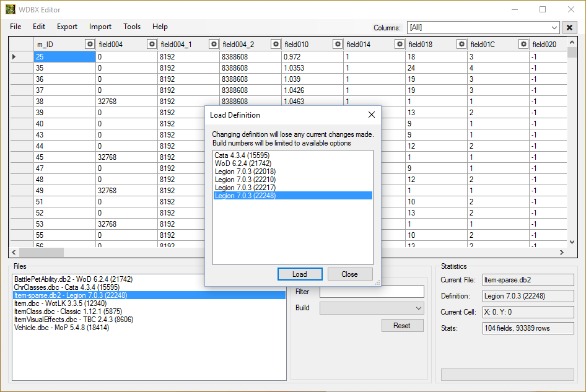The image size is (586, 392).
Task: Click the X icon beside Columns dropdown
Action: pyautogui.click(x=569, y=28)
